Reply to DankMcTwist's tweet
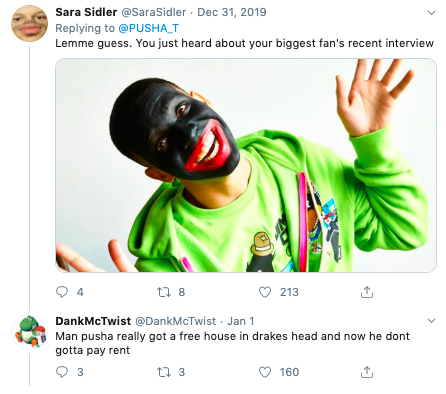446x394 pixels. 62,372
